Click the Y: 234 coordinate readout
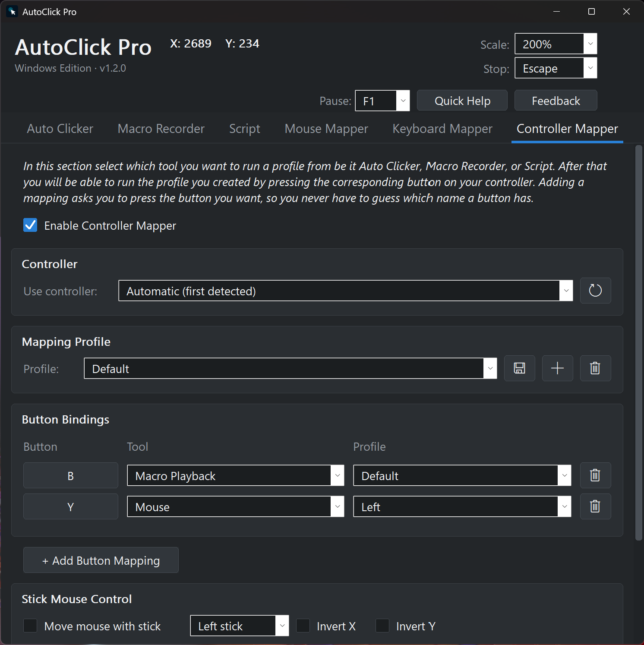 coord(242,44)
